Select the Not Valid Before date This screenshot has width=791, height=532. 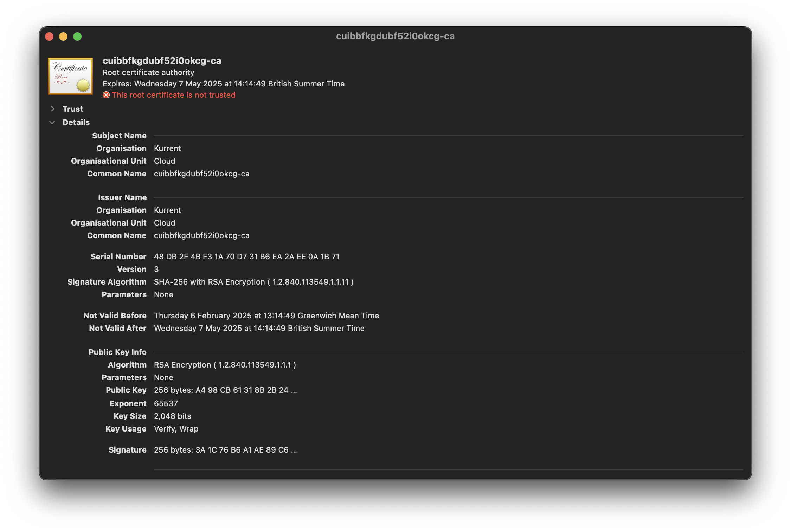[266, 315]
